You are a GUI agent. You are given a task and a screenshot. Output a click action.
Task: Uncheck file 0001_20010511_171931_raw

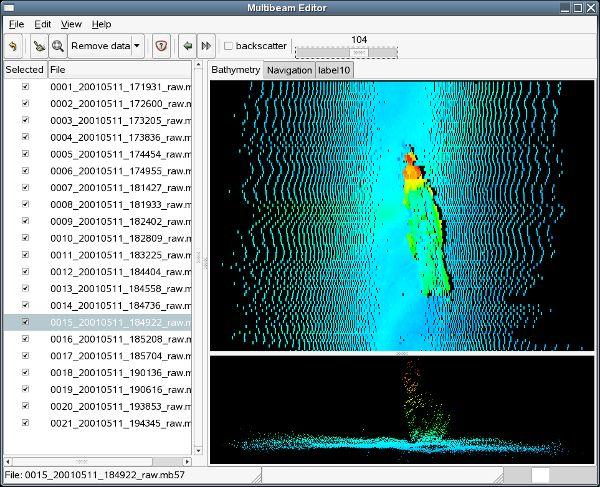(25, 87)
